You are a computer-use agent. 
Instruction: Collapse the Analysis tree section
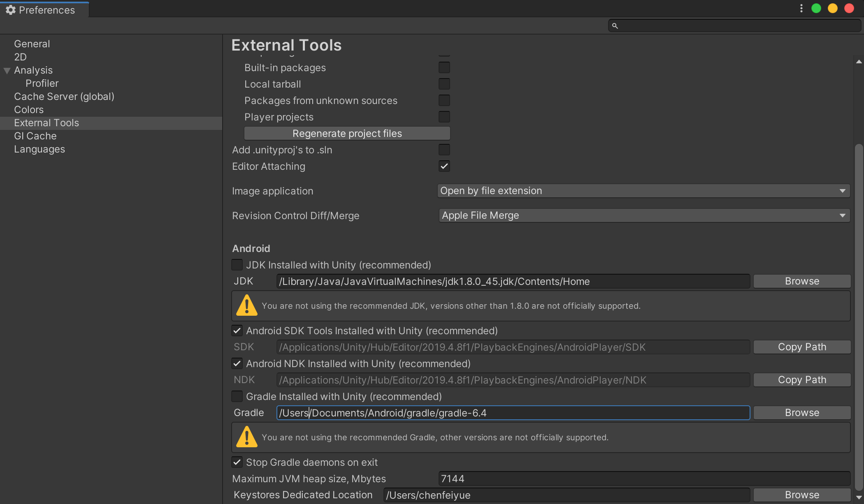(6, 70)
